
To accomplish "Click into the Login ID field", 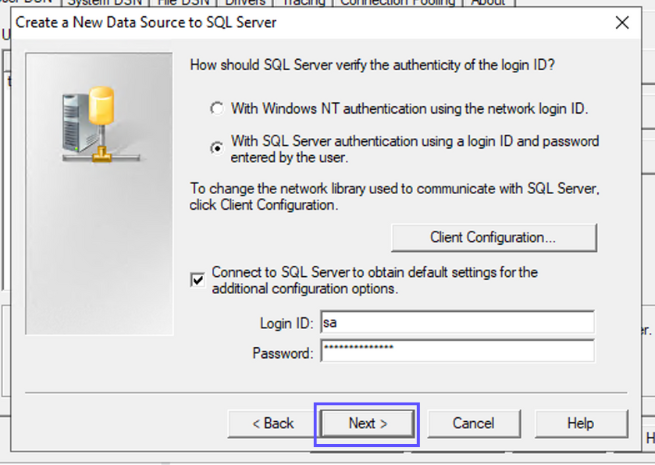I will pyautogui.click(x=457, y=322).
